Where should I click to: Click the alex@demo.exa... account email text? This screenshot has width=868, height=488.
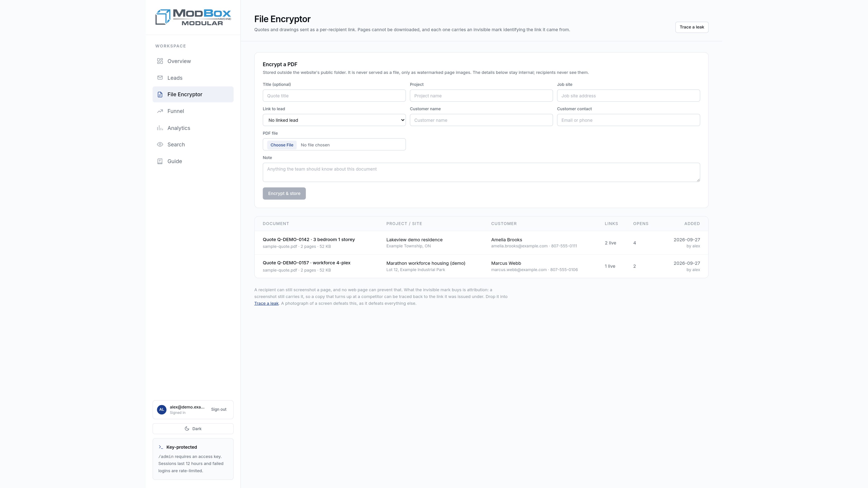(187, 407)
